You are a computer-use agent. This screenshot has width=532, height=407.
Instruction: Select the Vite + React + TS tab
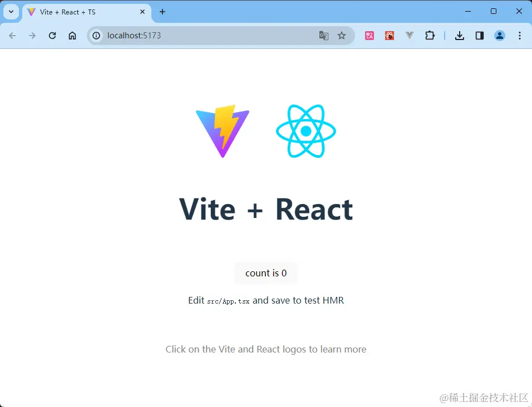[x=86, y=12]
